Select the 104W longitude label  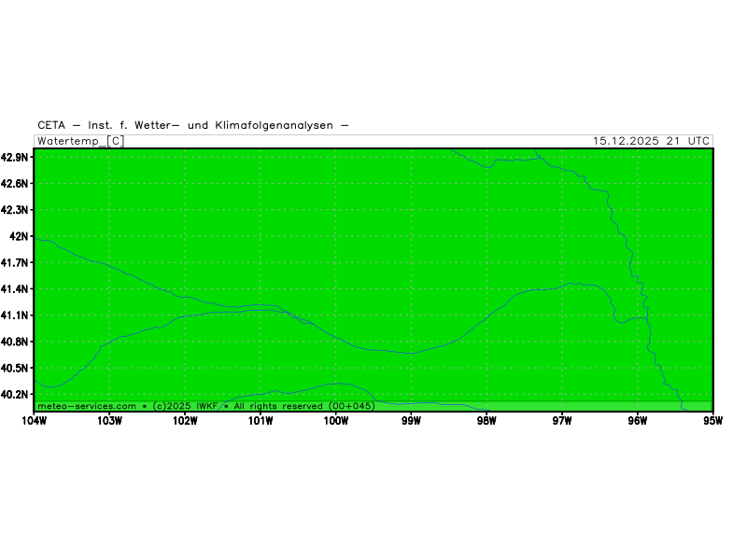pyautogui.click(x=34, y=420)
